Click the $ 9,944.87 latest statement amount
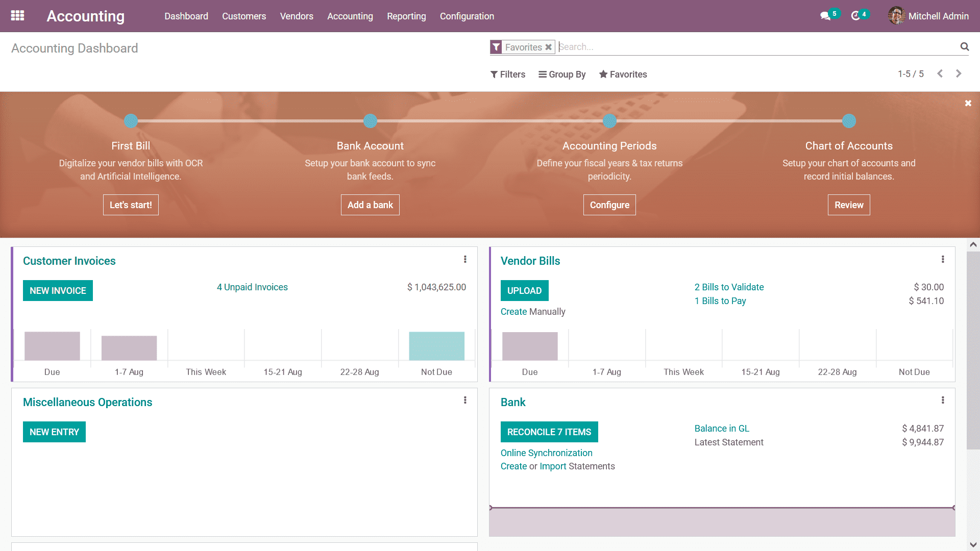 923,442
